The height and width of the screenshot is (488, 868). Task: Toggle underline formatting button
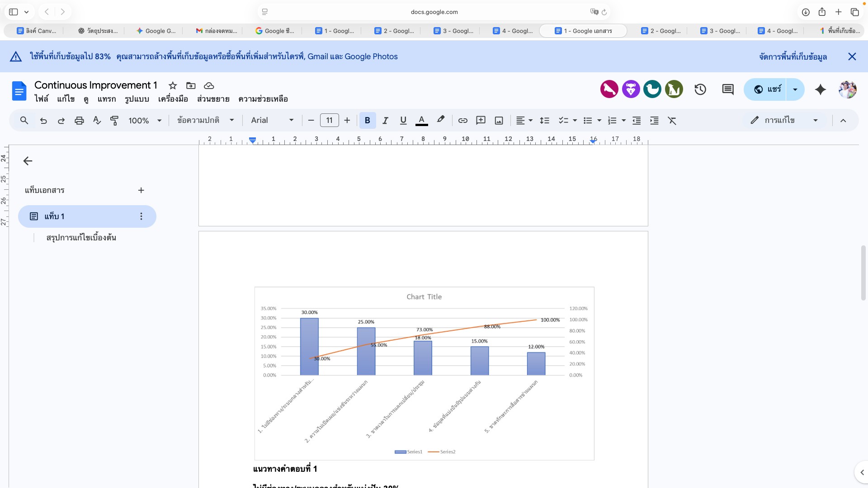point(403,121)
